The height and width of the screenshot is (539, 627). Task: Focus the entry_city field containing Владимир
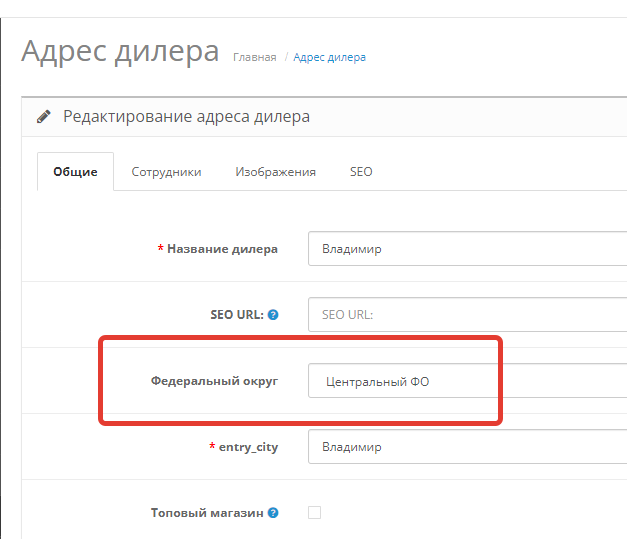[x=467, y=447]
